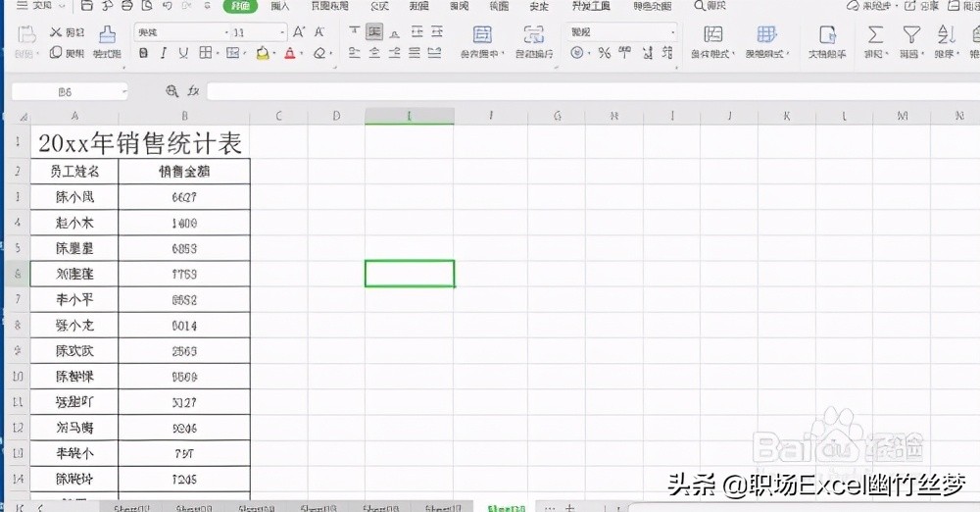Image resolution: width=980 pixels, height=512 pixels.
Task: Click the decrease indent icon
Action: (417, 31)
